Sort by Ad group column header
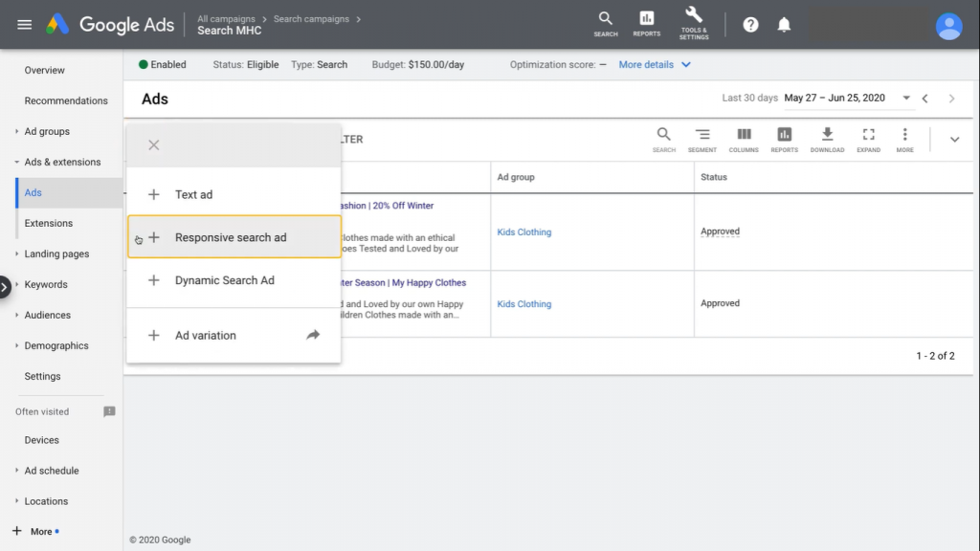Viewport: 980px width, 551px height. 516,177
